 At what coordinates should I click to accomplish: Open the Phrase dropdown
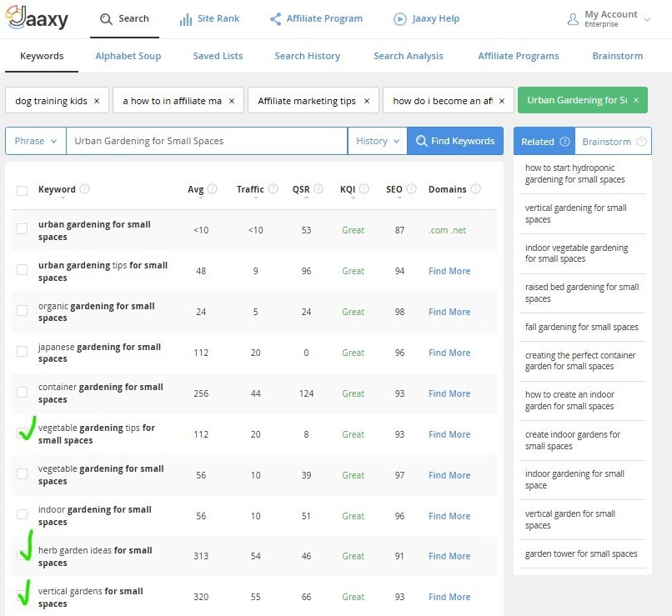pyautogui.click(x=36, y=141)
